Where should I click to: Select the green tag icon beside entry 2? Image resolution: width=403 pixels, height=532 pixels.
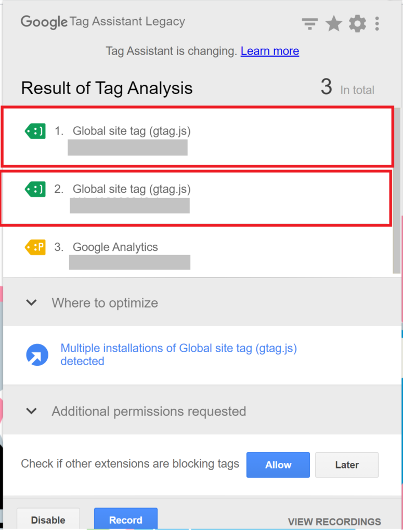tap(35, 189)
